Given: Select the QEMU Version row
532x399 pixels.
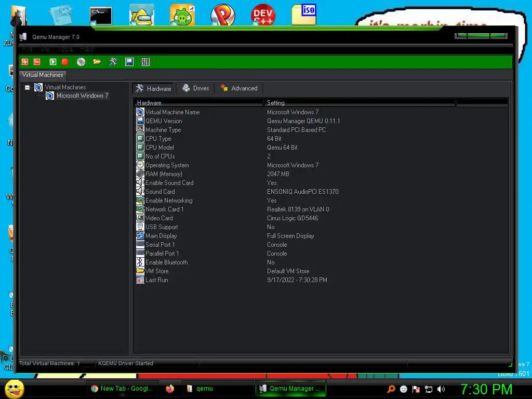Looking at the screenshot, I should click(x=321, y=121).
